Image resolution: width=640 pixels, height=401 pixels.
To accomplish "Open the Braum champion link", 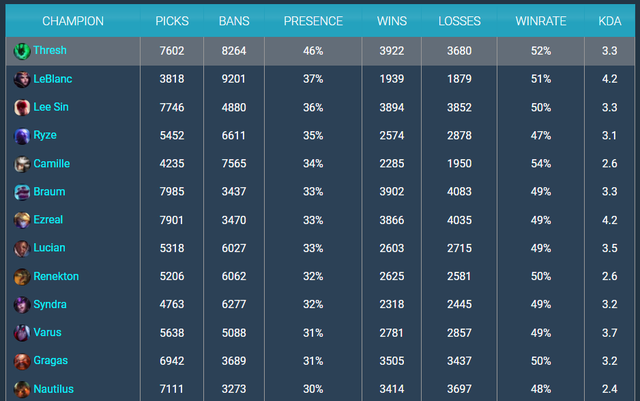I will point(49,192).
